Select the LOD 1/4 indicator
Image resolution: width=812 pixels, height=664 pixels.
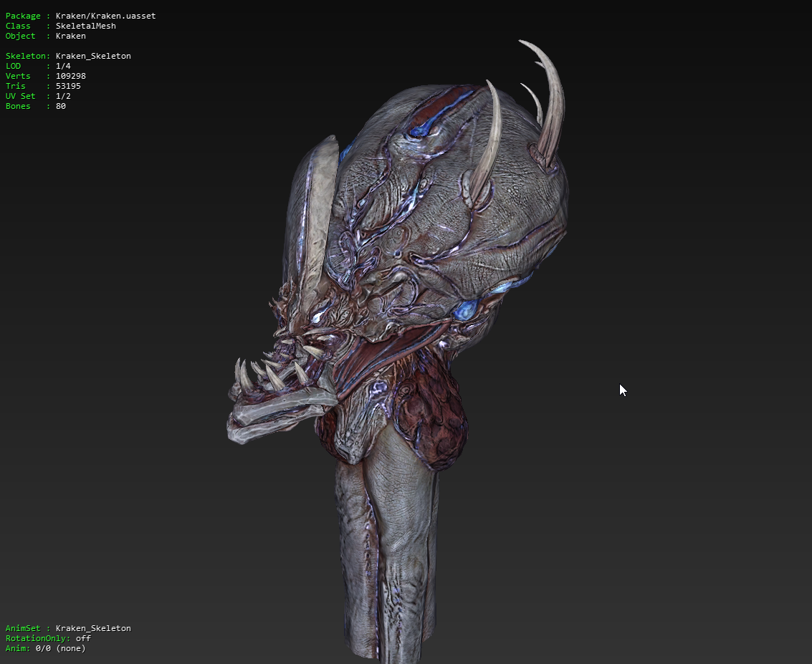[x=63, y=66]
